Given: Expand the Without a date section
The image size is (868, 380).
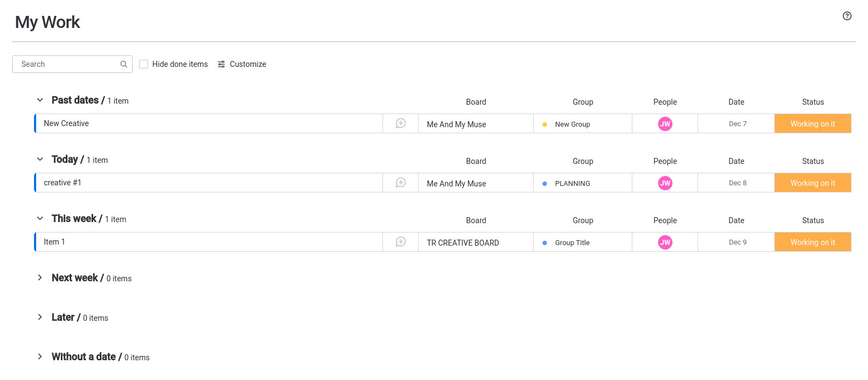Looking at the screenshot, I should 40,357.
